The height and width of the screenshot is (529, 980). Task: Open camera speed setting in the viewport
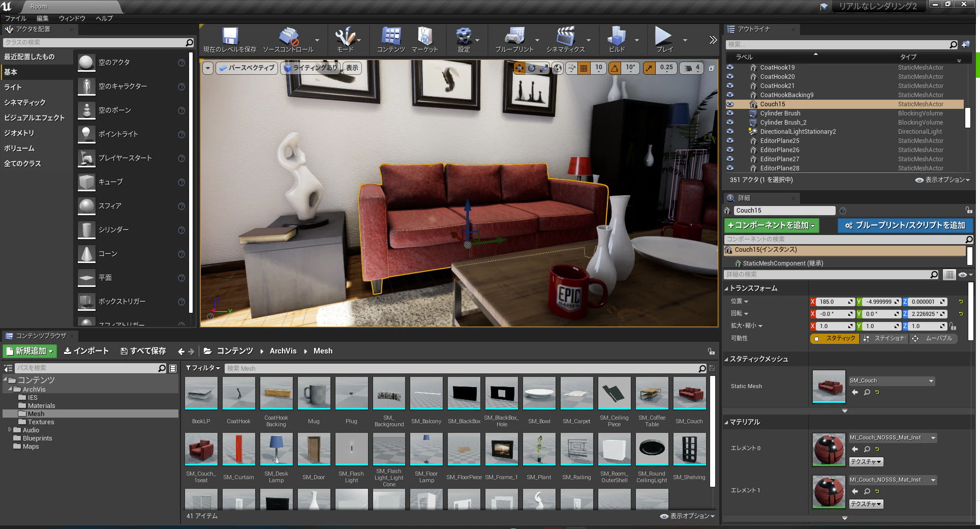pyautogui.click(x=692, y=68)
